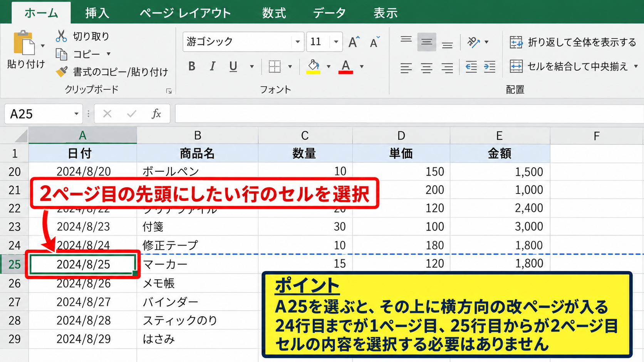644x362 pixels.
Task: Align text left
Action: (406, 68)
